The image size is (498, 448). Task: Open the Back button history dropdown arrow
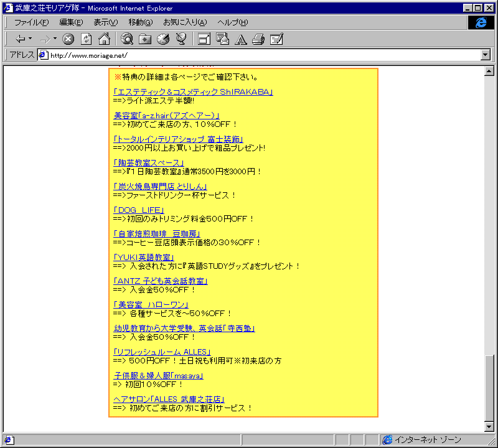click(x=31, y=39)
